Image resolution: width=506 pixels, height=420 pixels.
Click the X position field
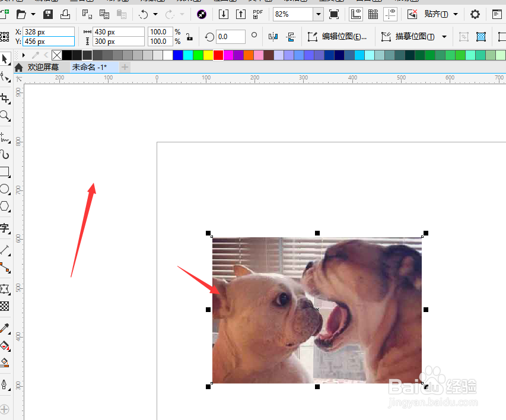click(49, 31)
